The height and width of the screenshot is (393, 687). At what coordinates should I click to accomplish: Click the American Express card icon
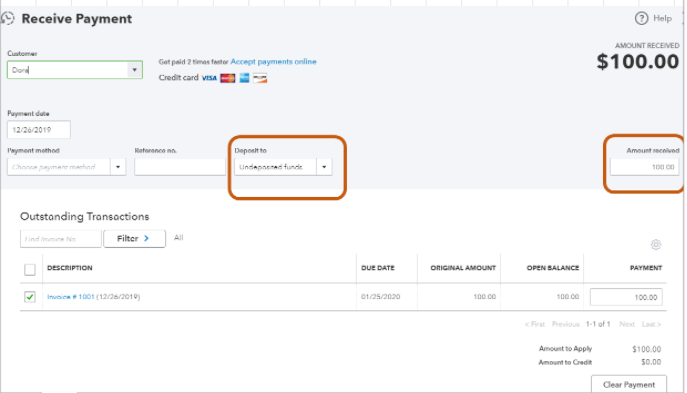click(244, 78)
